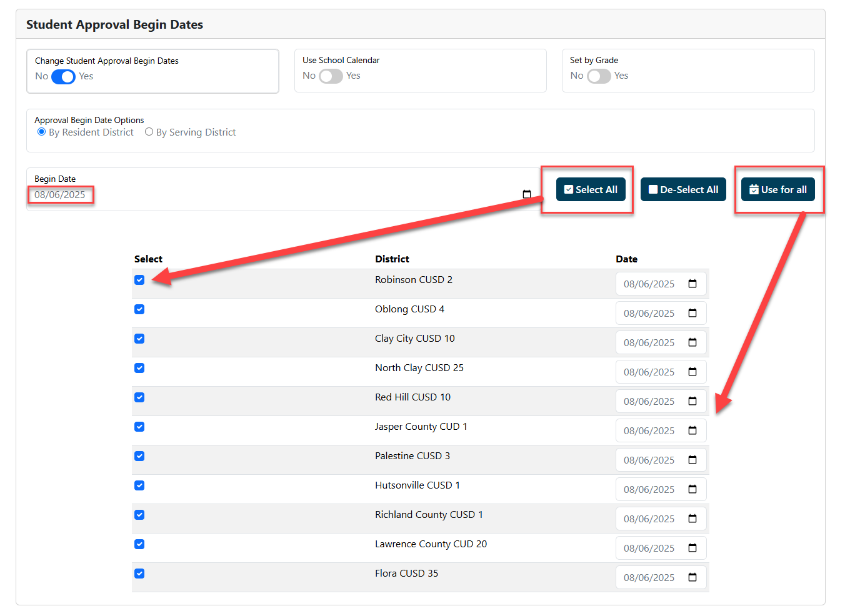Open calendar picker for Begin Date field
The height and width of the screenshot is (616, 845).
pos(527,194)
